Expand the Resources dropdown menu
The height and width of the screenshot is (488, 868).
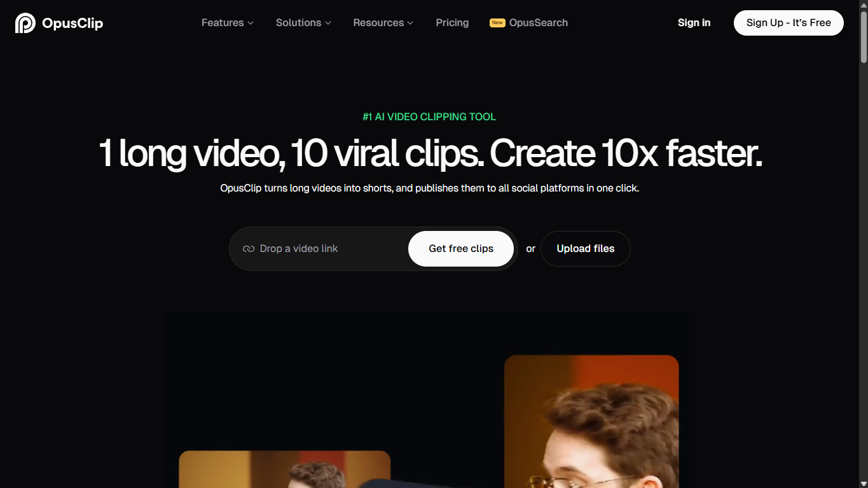383,23
